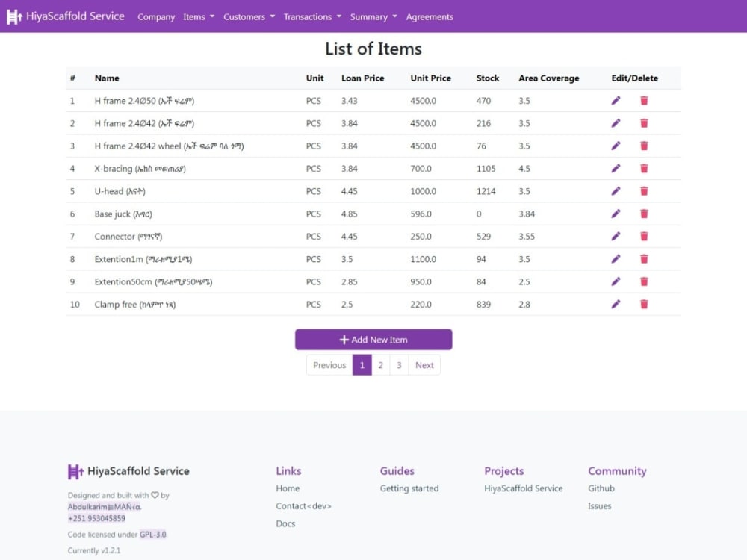This screenshot has width=747, height=560.
Task: Click the Area Coverage column header
Action: coord(549,78)
